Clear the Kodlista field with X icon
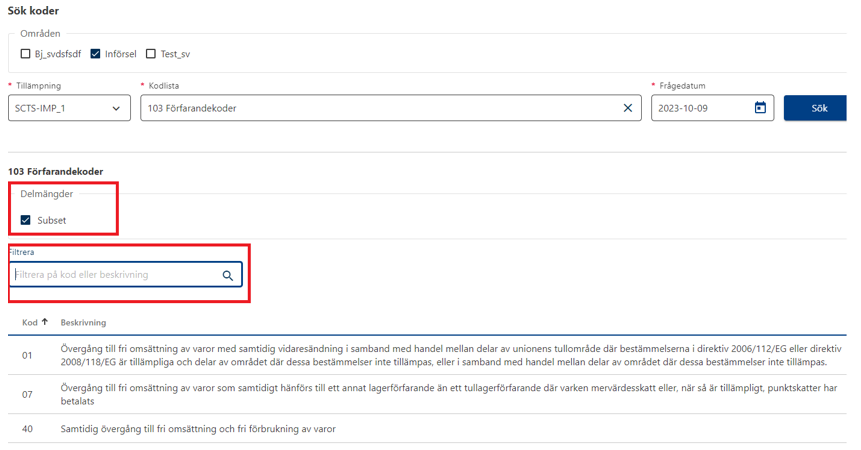Viewport: 861px width, 450px height. 627,108
